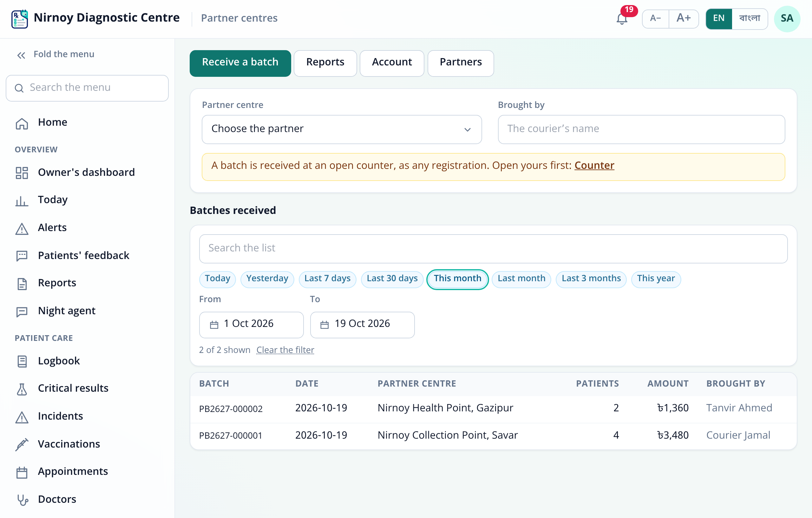Viewport: 812px width, 518px height.
Task: Click the SA user avatar
Action: (787, 19)
